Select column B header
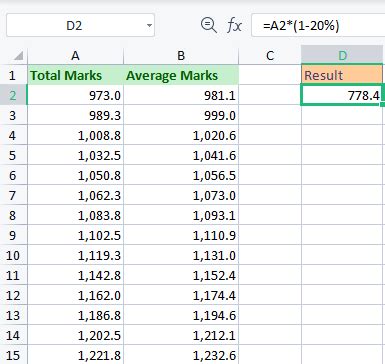Image resolution: width=385 pixels, height=364 pixels. pyautogui.click(x=181, y=56)
